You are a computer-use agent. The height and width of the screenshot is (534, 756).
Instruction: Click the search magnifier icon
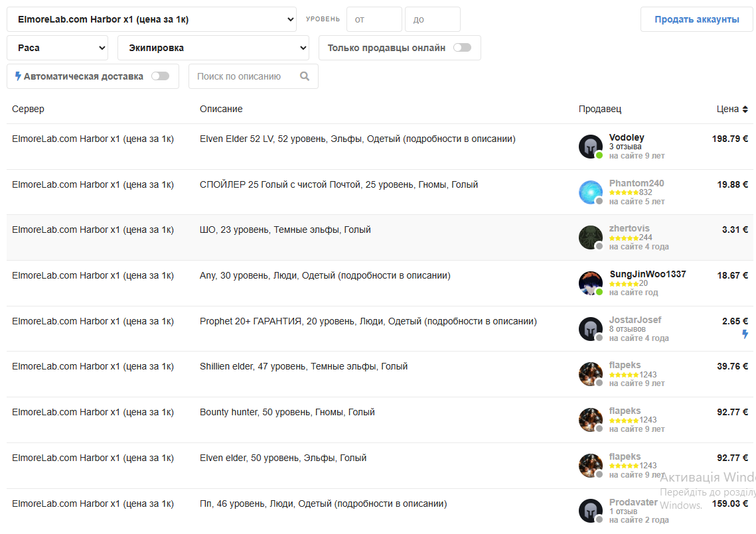pos(305,76)
